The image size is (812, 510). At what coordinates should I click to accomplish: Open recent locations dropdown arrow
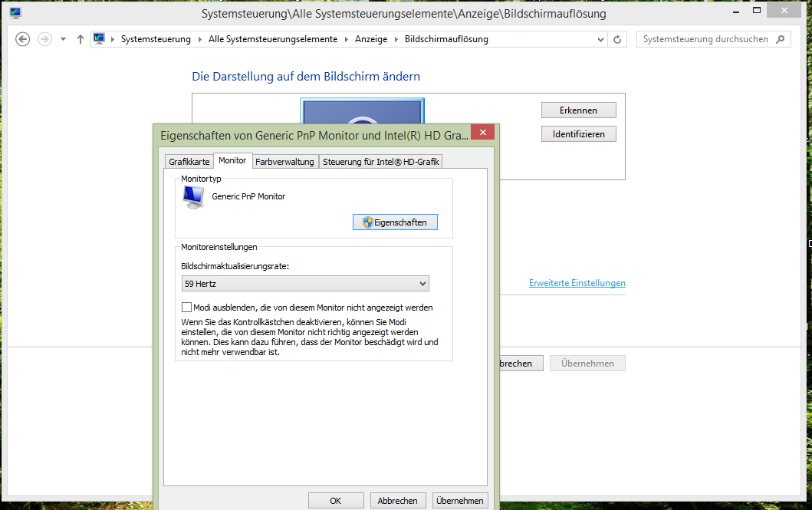(63, 39)
